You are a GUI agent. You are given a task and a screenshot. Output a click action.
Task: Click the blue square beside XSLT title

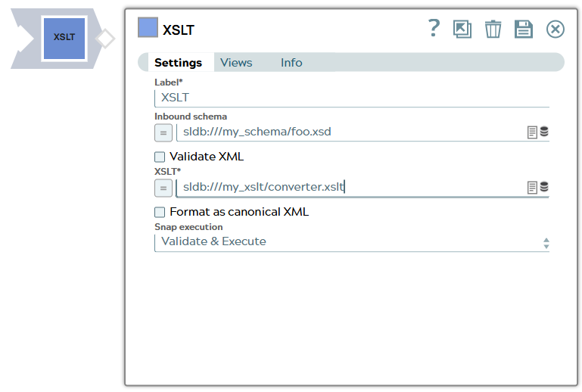[x=148, y=27]
